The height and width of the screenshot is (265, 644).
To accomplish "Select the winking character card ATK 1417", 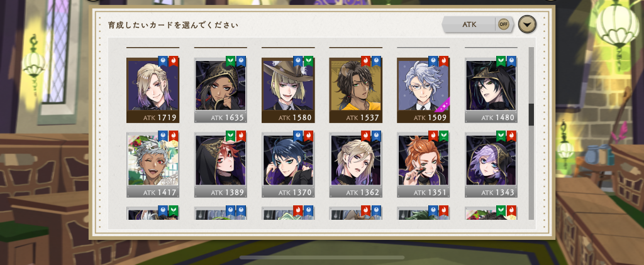I will (x=153, y=165).
